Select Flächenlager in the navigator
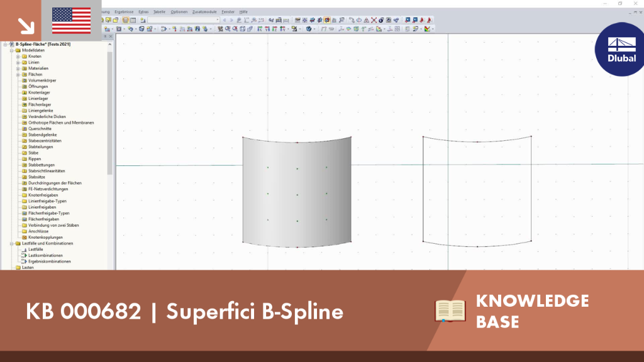The height and width of the screenshot is (362, 644). tap(40, 105)
